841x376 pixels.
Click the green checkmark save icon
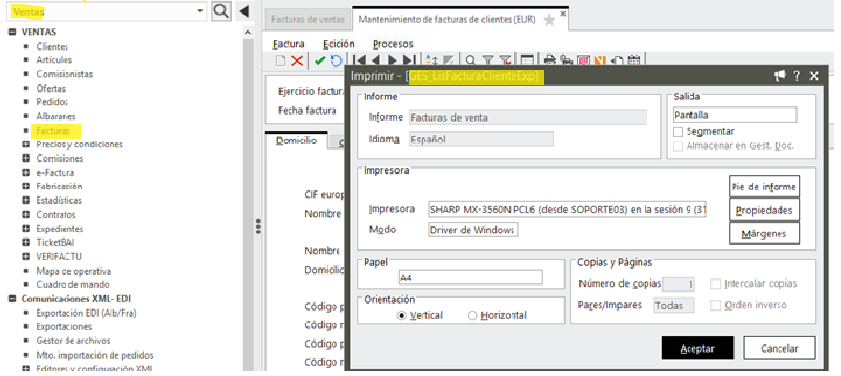pos(320,61)
